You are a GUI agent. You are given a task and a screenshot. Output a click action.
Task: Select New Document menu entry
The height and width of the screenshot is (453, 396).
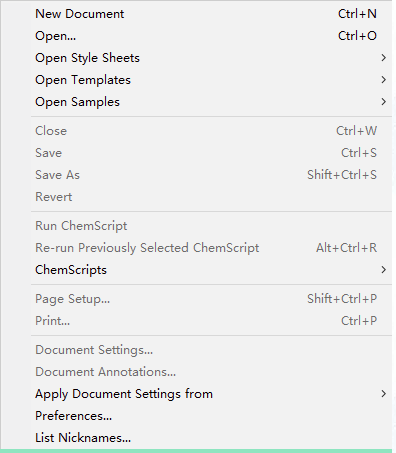pyautogui.click(x=211, y=14)
